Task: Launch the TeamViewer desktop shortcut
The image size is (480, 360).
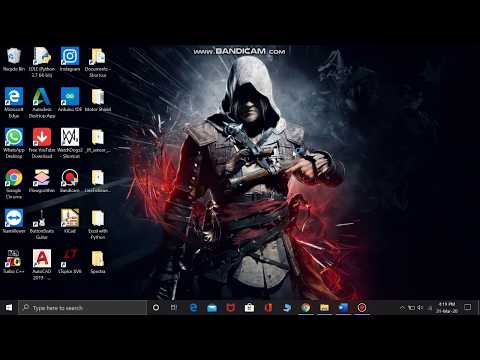Action: [14, 221]
